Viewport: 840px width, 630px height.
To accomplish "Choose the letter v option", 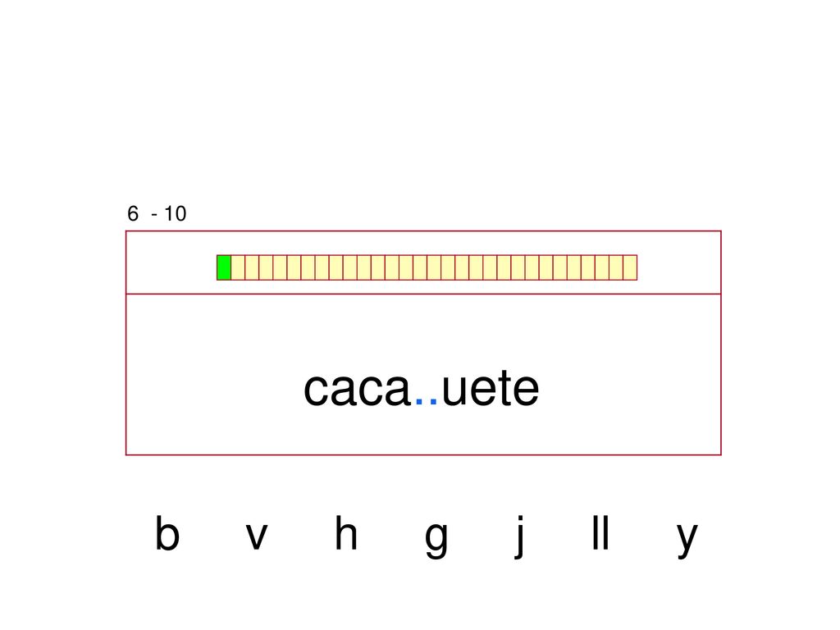I will click(257, 536).
